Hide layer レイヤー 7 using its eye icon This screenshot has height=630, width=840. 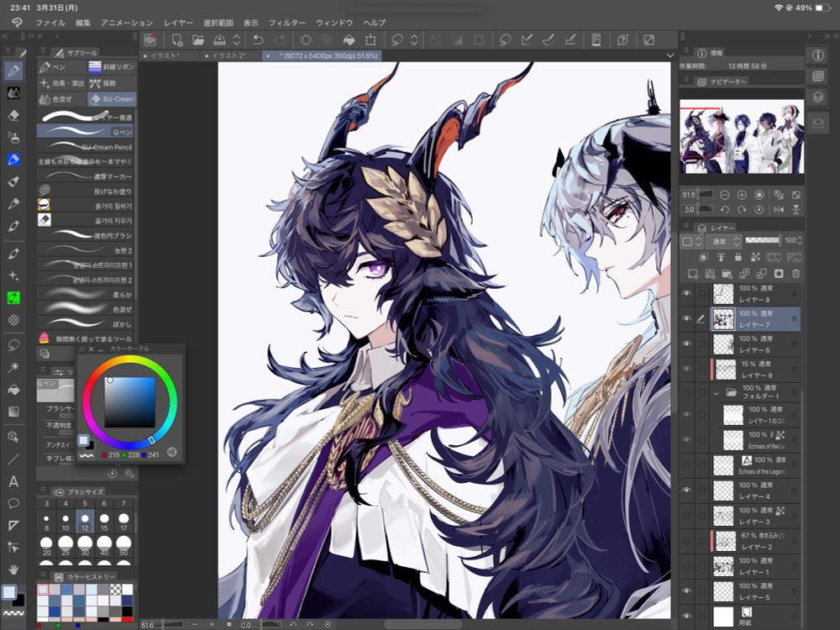(687, 318)
